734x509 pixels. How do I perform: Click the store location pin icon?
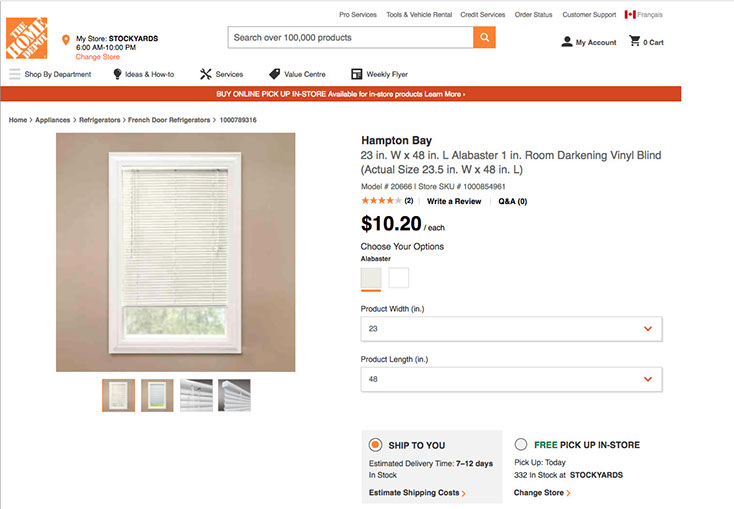(x=66, y=40)
